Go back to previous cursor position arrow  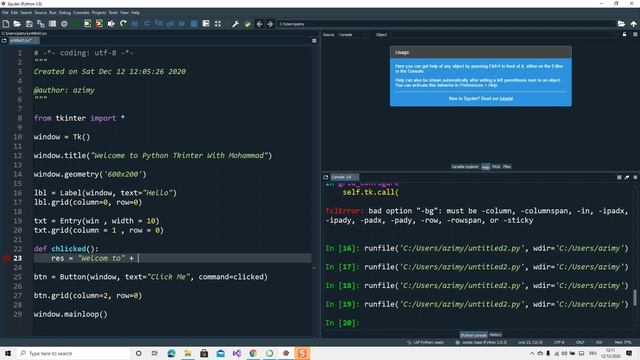click(x=259, y=24)
